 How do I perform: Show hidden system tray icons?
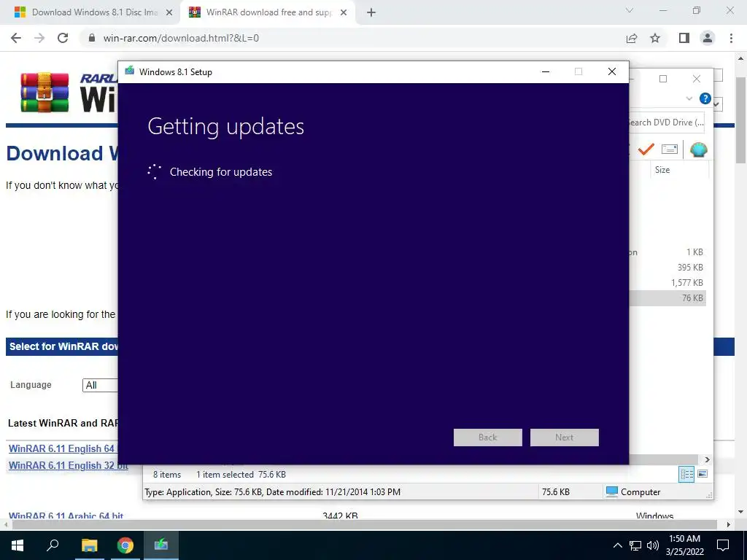click(617, 545)
